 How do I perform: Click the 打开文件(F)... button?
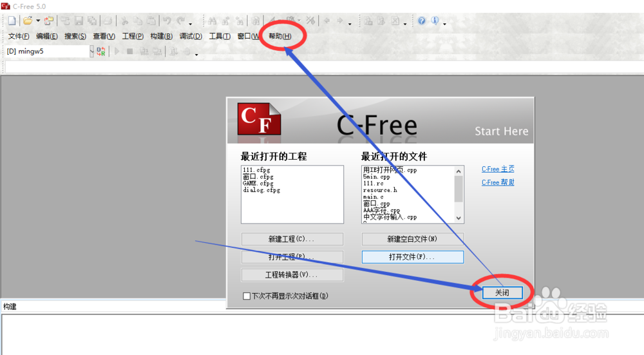click(x=413, y=257)
